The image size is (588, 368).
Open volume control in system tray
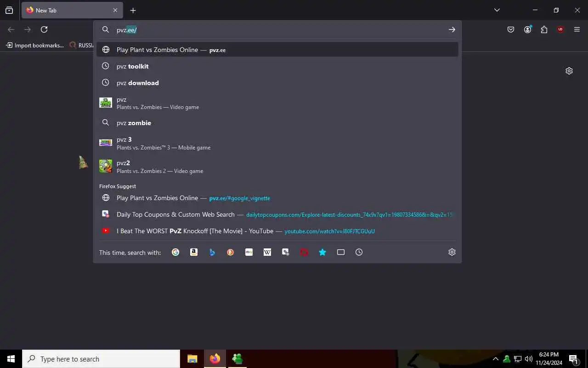point(529,359)
